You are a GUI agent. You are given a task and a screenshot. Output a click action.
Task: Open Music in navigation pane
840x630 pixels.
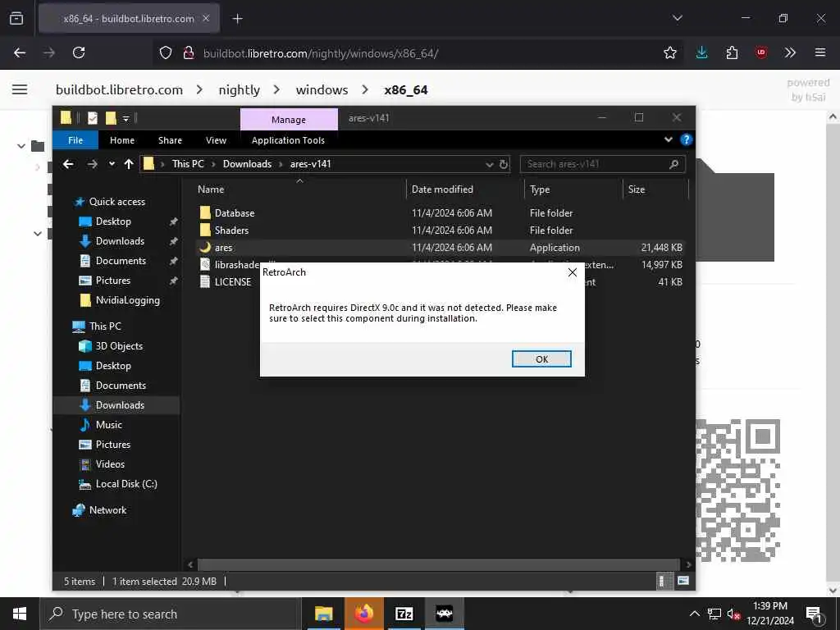(x=109, y=425)
